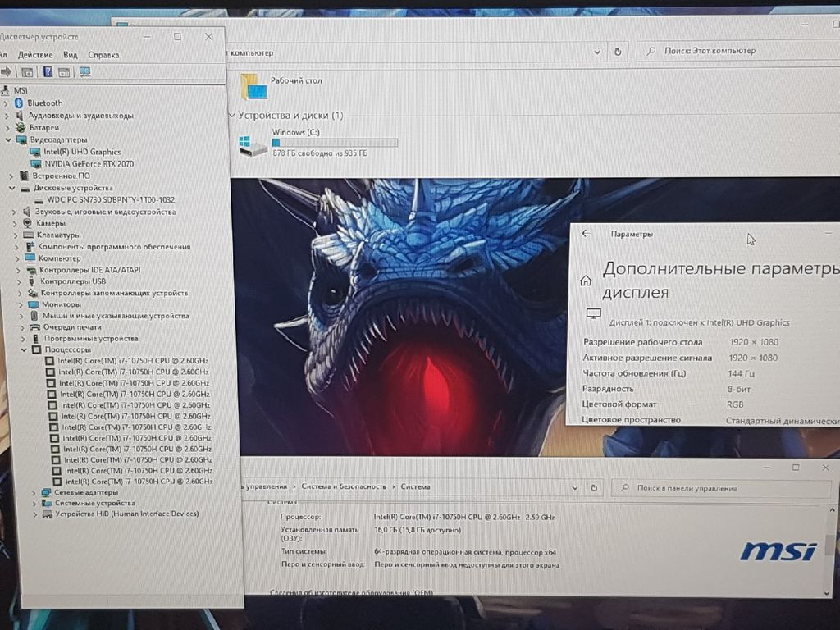Collapse the Видеоадаптеры category
Image resolution: width=840 pixels, height=630 pixels.
pyautogui.click(x=9, y=140)
